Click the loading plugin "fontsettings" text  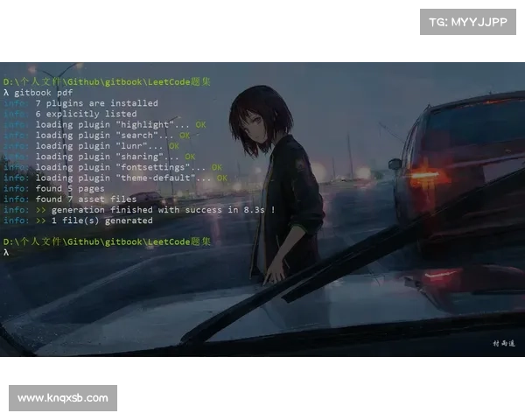pyautogui.click(x=121, y=167)
